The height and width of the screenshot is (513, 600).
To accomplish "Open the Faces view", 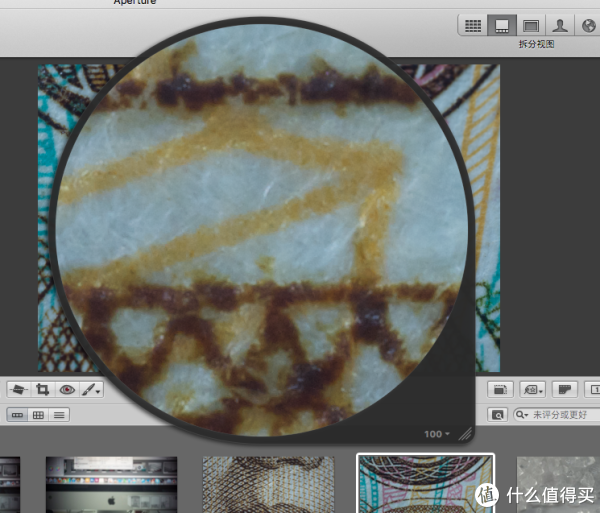I will pyautogui.click(x=560, y=26).
